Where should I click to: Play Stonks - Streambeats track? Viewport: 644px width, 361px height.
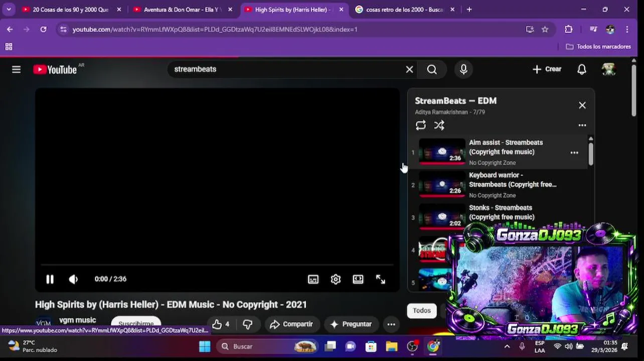coord(502,212)
